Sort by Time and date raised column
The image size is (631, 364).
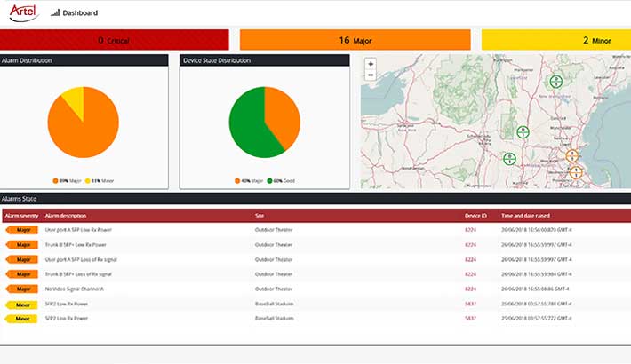[528, 216]
